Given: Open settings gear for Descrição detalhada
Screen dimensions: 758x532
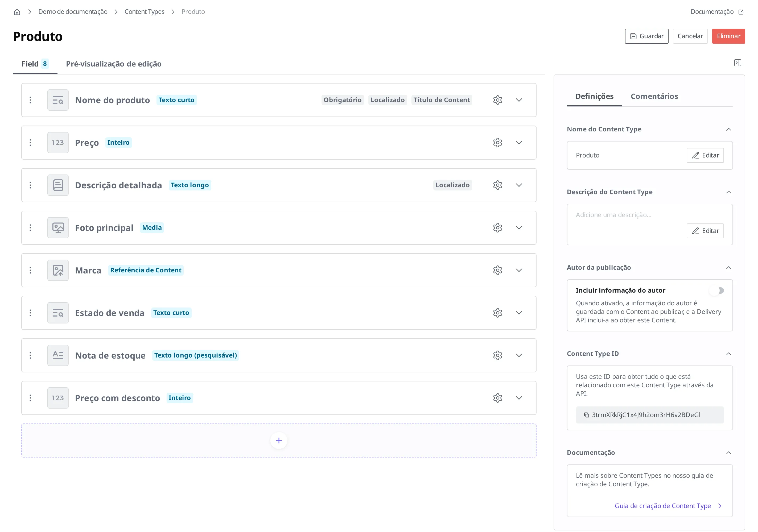Looking at the screenshot, I should (x=497, y=185).
